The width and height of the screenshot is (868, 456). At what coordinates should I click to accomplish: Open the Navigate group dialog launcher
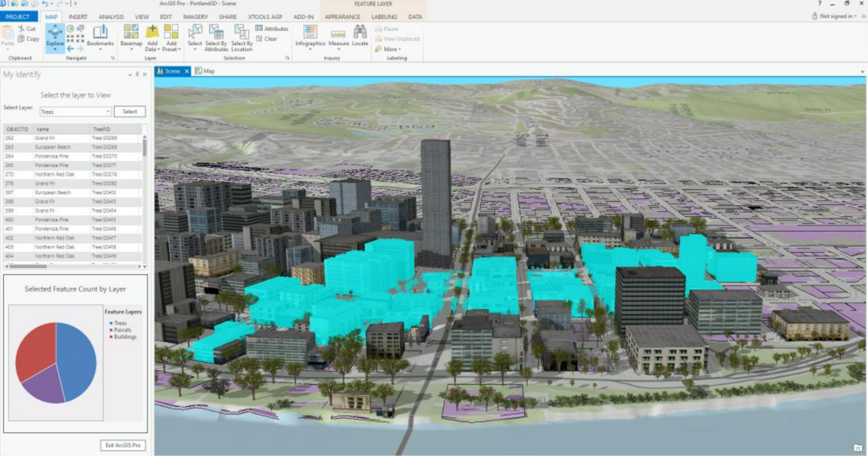113,58
